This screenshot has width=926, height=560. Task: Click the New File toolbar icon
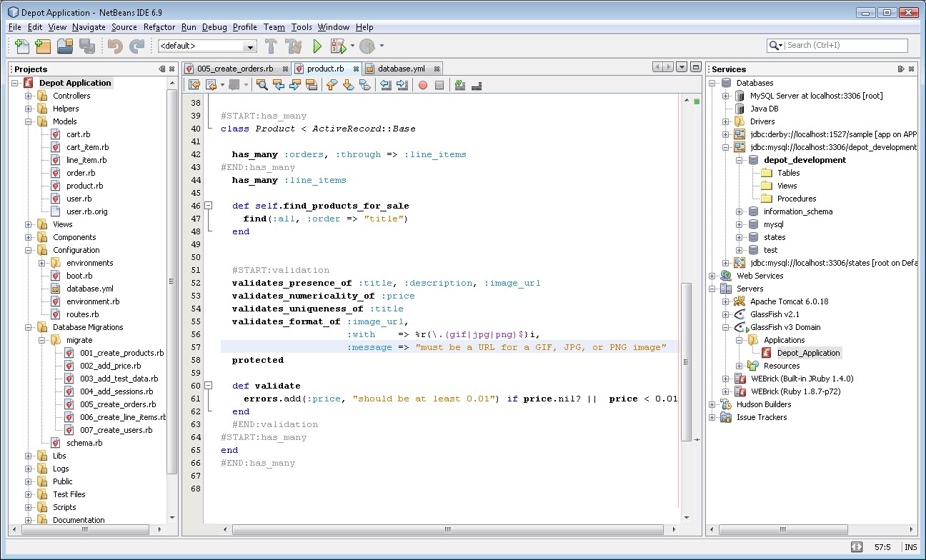point(22,46)
